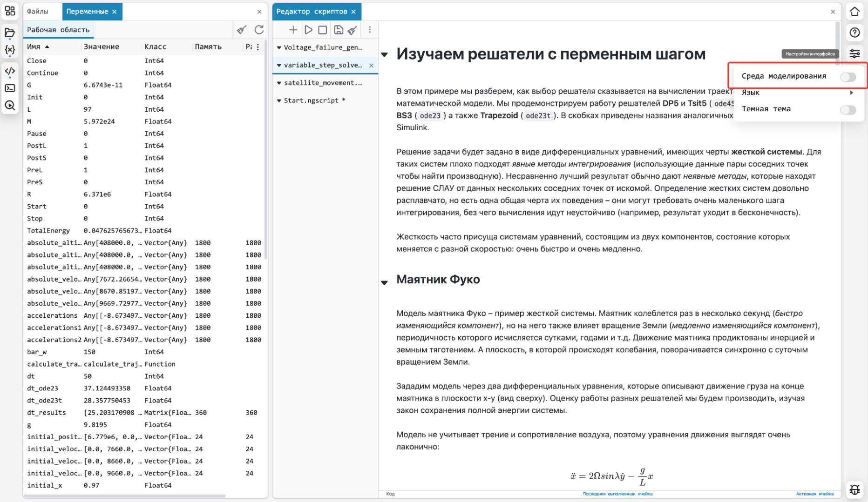Go to the home icon
The height and width of the screenshot is (502, 868).
pos(854,12)
